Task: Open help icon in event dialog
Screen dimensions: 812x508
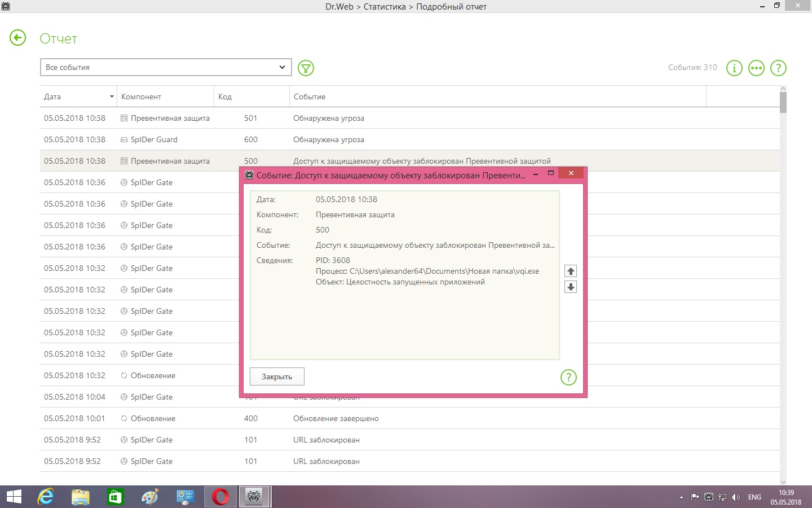Action: point(568,377)
